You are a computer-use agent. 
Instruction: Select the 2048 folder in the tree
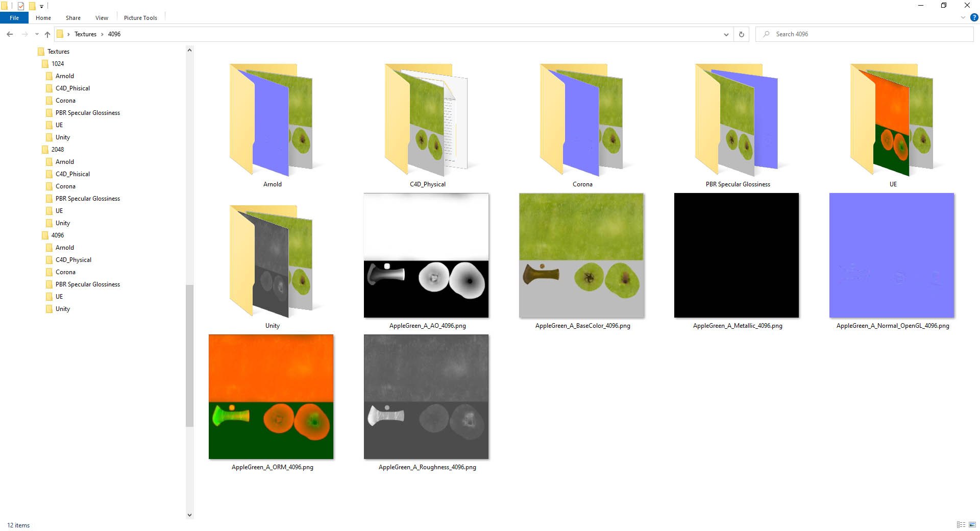[x=58, y=150]
